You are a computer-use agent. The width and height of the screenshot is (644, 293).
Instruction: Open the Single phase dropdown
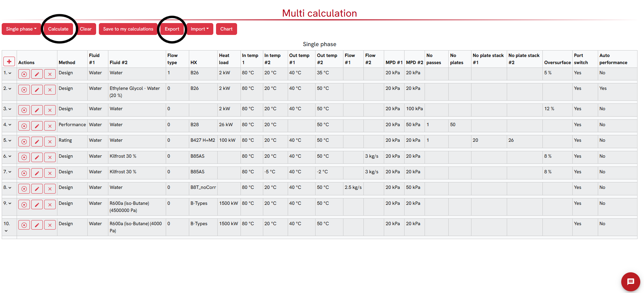(x=21, y=29)
